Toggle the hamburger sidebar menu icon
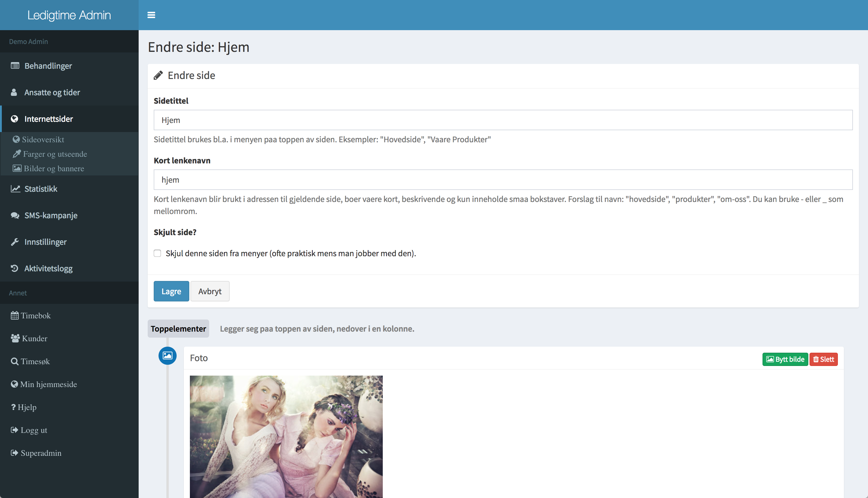 151,15
